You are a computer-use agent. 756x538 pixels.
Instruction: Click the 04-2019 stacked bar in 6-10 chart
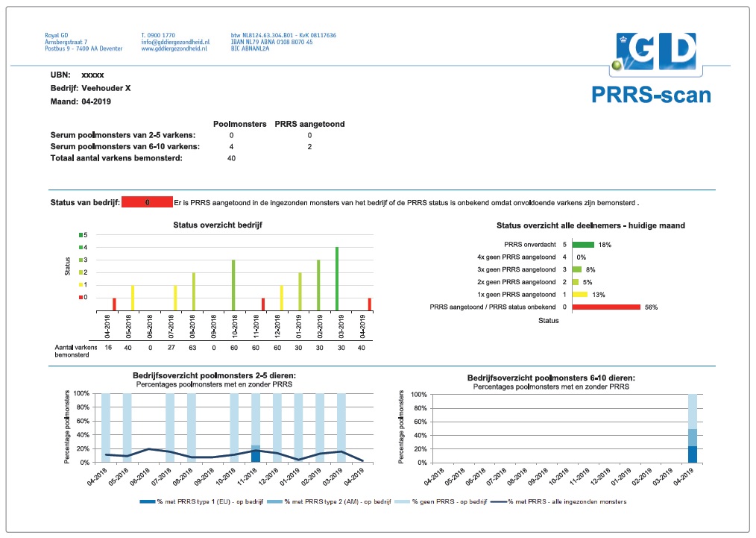(x=693, y=428)
